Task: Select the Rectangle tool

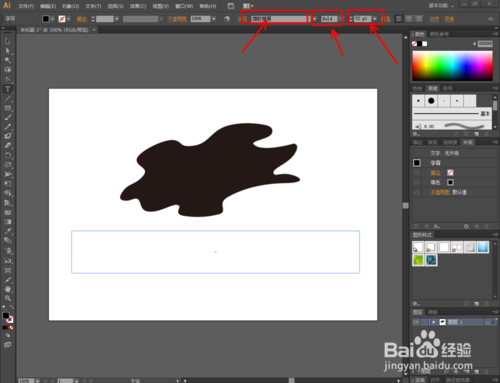Action: coord(8,108)
